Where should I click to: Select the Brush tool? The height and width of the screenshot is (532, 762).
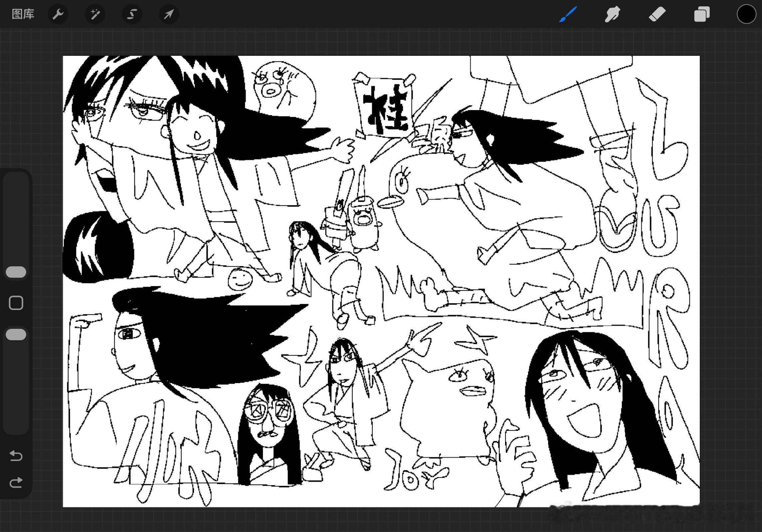pyautogui.click(x=568, y=14)
